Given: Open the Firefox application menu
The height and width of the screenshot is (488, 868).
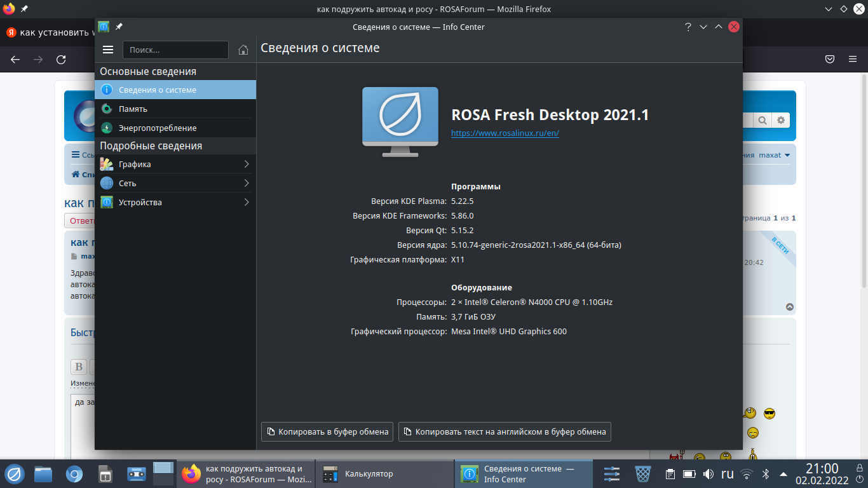Looking at the screenshot, I should coord(853,59).
